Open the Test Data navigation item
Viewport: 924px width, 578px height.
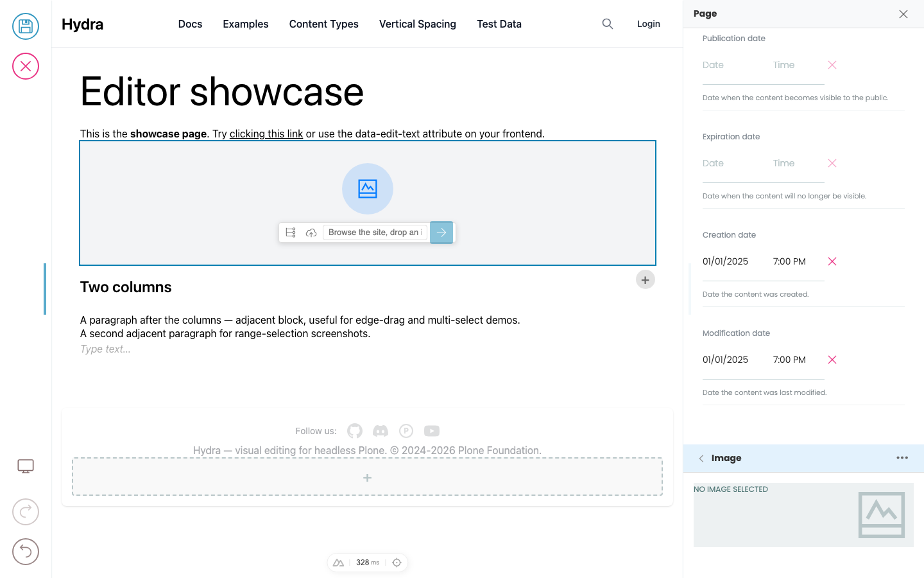499,24
